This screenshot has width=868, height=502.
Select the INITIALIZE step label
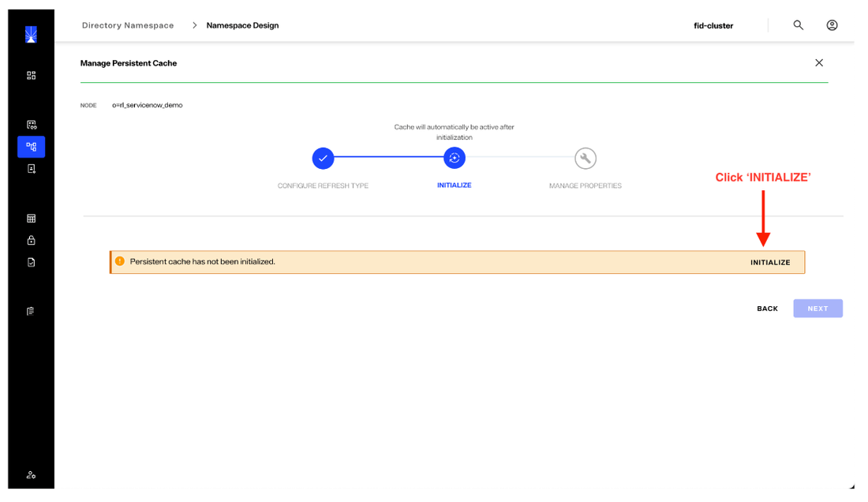[455, 185]
